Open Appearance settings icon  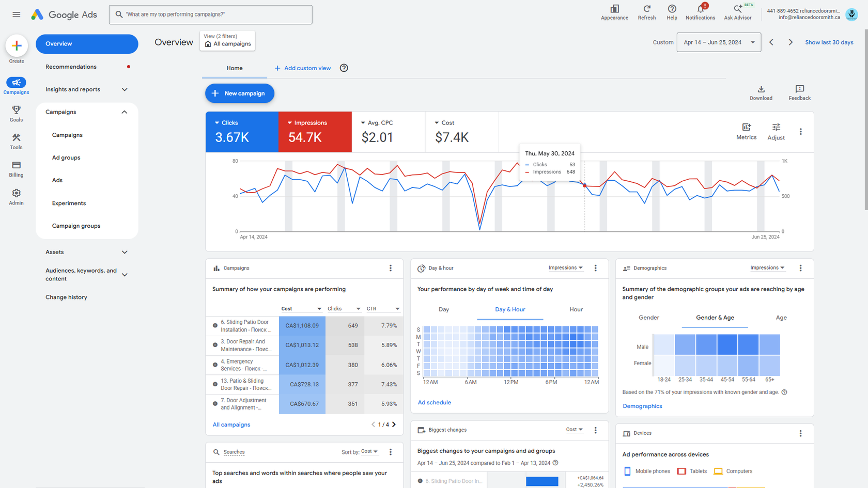pos(614,9)
